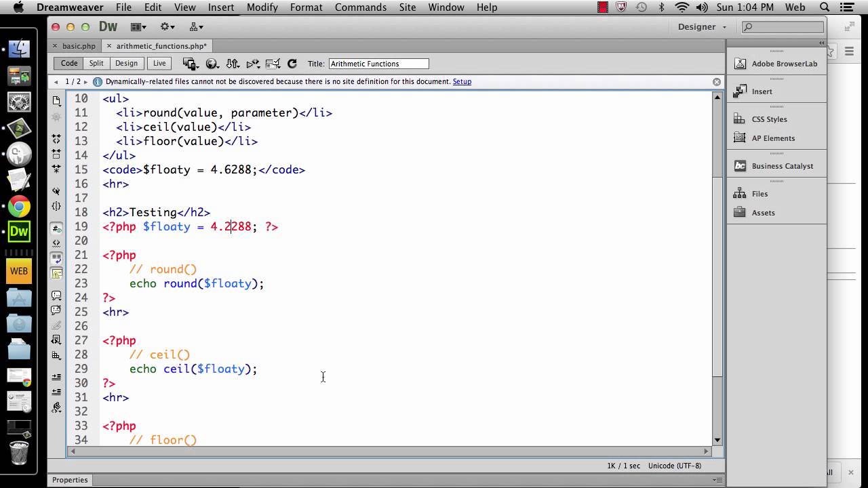Toggle Syntax Error Alerts in info bar

56,273
